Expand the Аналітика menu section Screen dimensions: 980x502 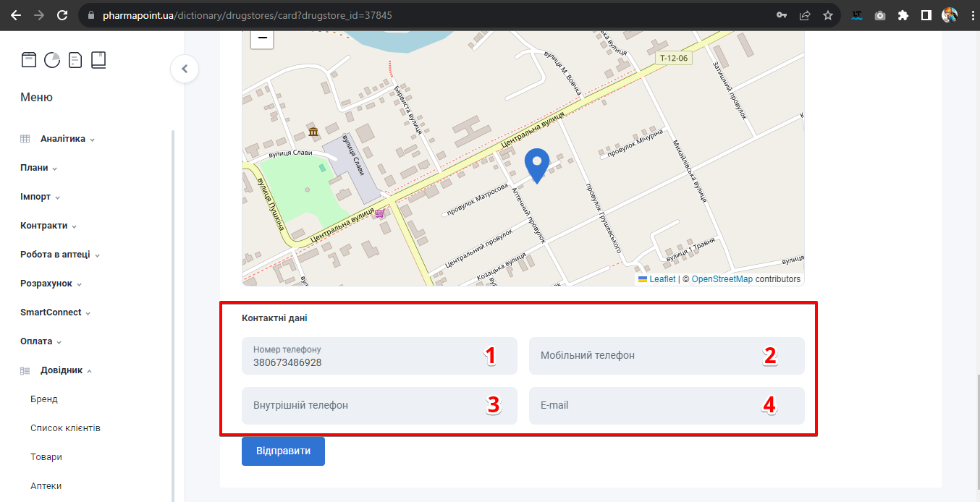[63, 139]
